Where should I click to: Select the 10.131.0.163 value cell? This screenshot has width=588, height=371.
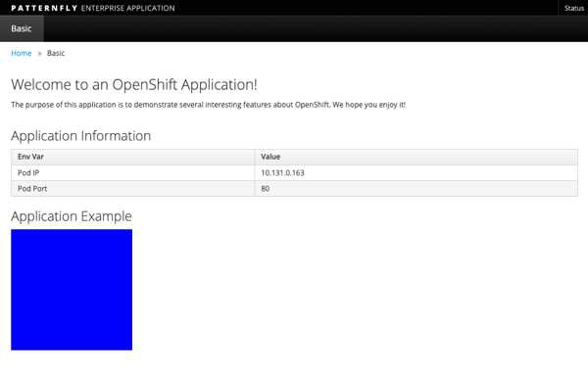(x=416, y=172)
